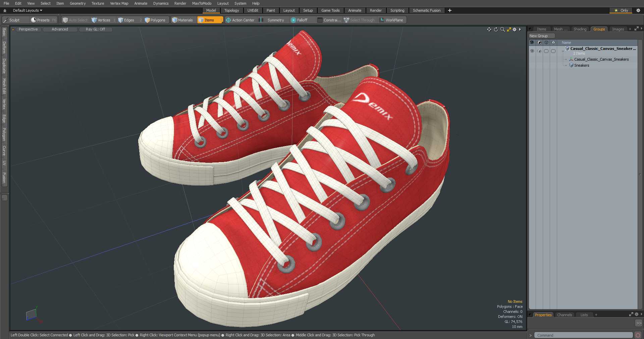644x339 pixels.
Task: Switch to Edges selection mode
Action: 129,20
